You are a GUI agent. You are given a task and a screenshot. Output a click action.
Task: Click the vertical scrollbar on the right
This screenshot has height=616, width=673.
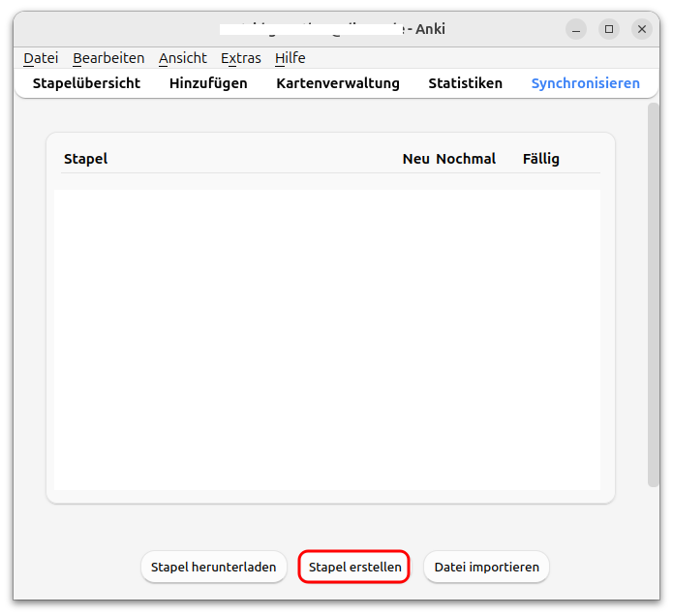point(654,294)
